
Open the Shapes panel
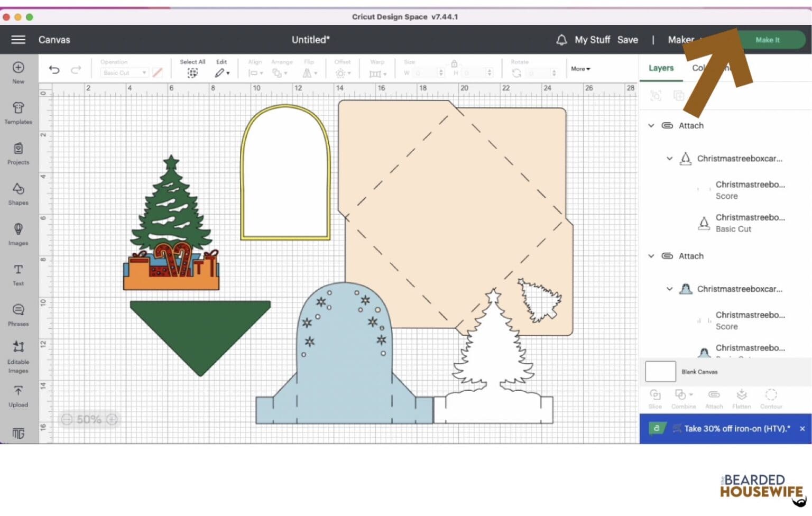click(x=18, y=193)
